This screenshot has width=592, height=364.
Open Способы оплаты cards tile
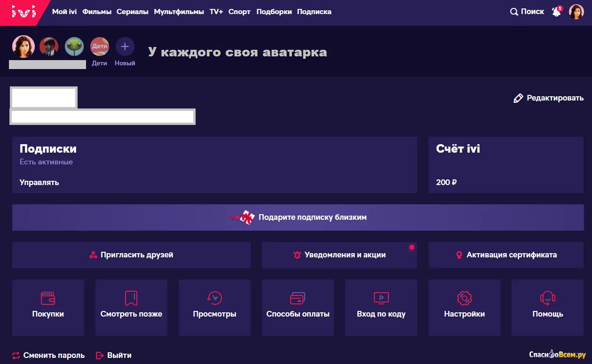(298, 308)
